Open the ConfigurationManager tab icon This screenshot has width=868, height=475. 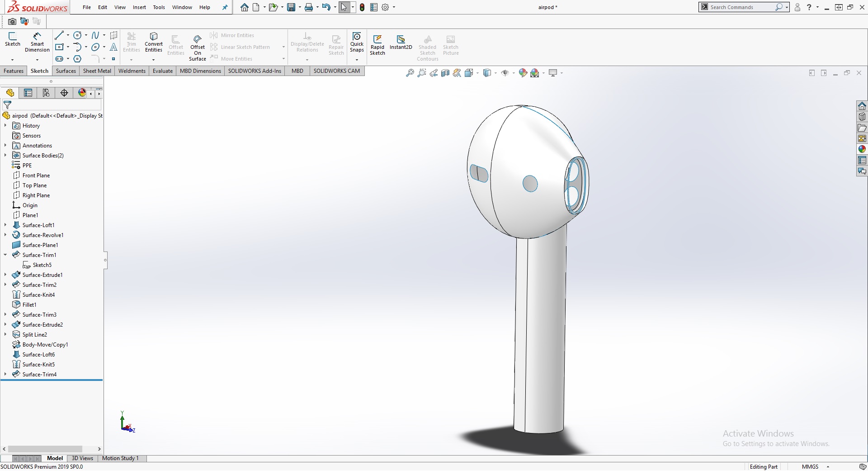coord(46,93)
